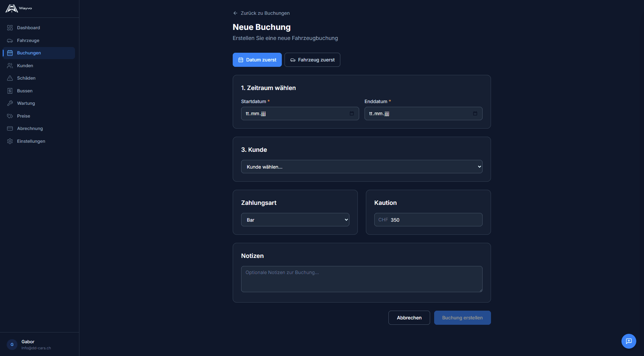The width and height of the screenshot is (644, 356).
Task: Click the Wartung wrench icon
Action: pyautogui.click(x=10, y=103)
